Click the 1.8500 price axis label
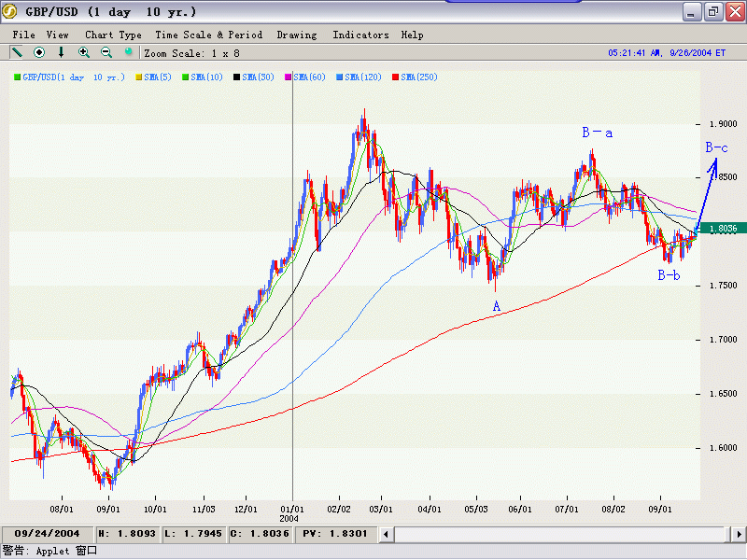 coord(723,177)
